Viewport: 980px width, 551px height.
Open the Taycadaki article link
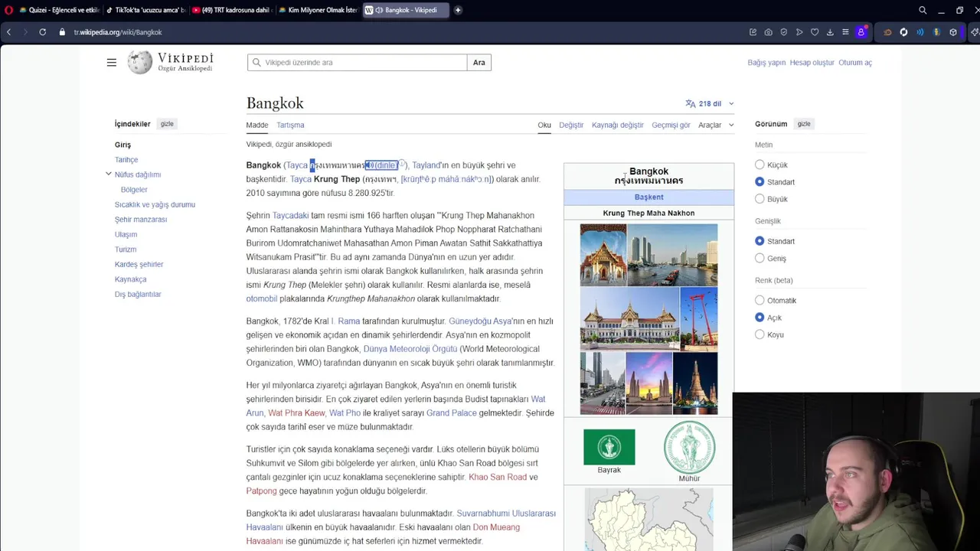click(x=290, y=215)
